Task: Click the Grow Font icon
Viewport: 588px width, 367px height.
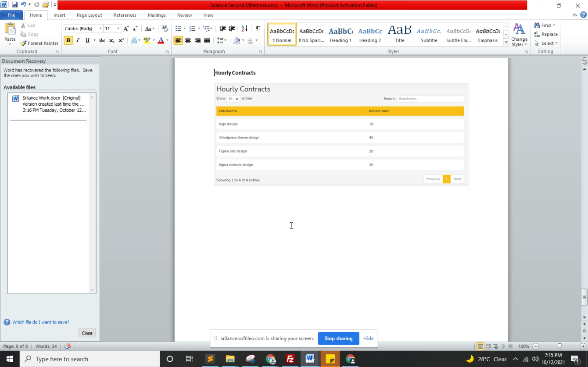Action: tap(126, 29)
